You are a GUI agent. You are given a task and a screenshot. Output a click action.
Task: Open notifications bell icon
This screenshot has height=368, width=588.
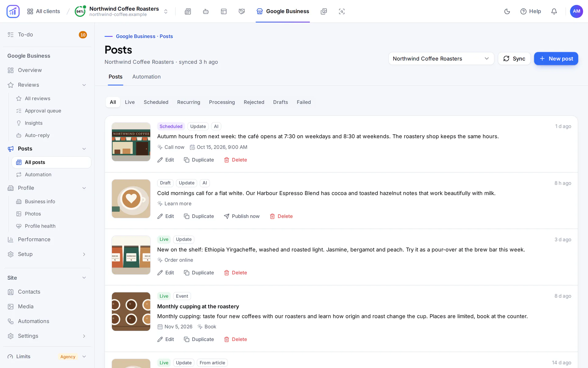(x=554, y=11)
